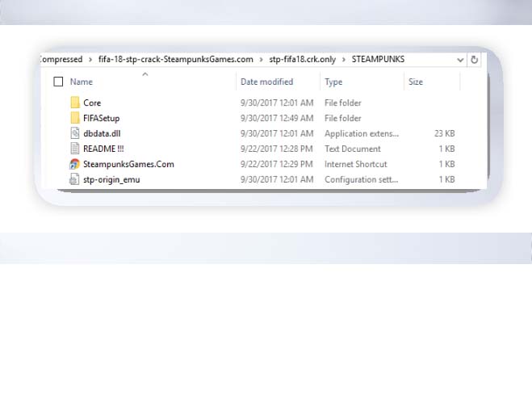Viewport: 532px width, 399px height.
Task: Click the Application extens... type cell
Action: click(x=362, y=133)
